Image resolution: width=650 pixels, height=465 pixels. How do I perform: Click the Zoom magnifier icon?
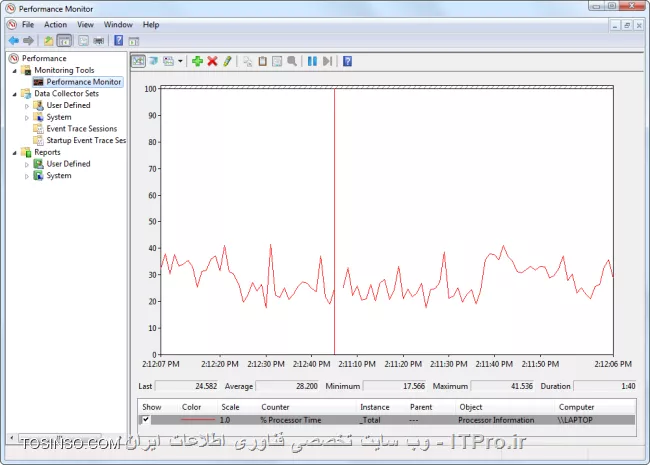click(x=292, y=61)
